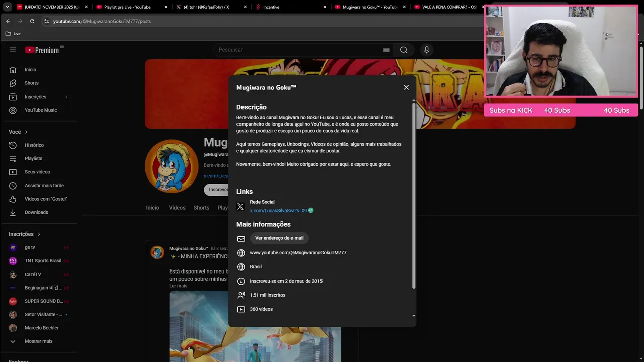
Task: Click the x.com/LucasSilvaSva link in dialog
Action: tap(278, 211)
